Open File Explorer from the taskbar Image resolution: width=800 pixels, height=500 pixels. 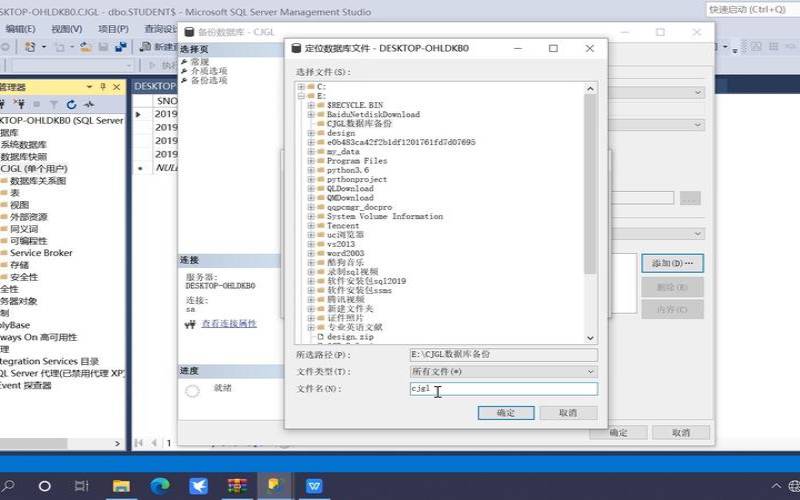point(121,486)
